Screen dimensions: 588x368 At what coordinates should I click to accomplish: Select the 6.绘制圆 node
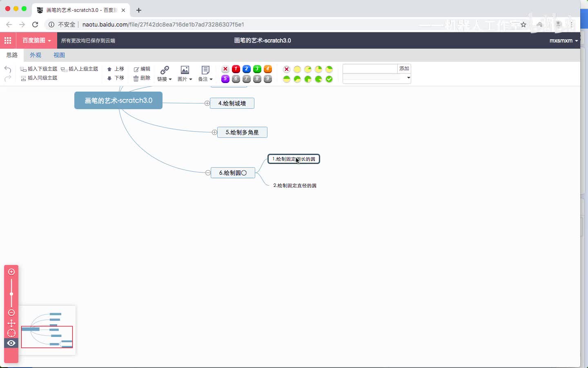(x=233, y=173)
